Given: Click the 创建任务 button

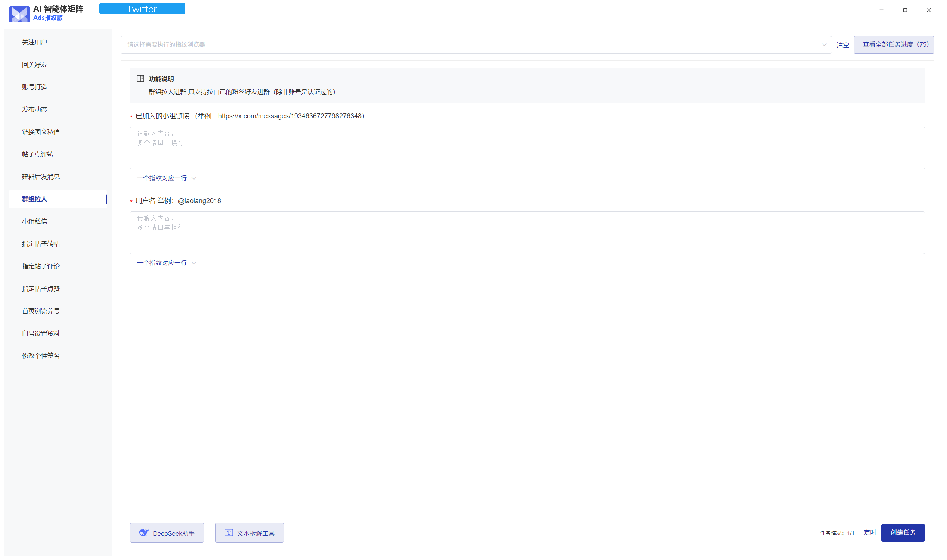Looking at the screenshot, I should point(903,532).
